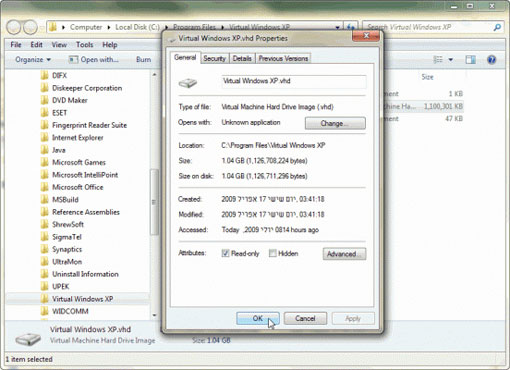Toggle the Read-only attribute checkbox
Image resolution: width=510 pixels, height=370 pixels.
point(225,253)
